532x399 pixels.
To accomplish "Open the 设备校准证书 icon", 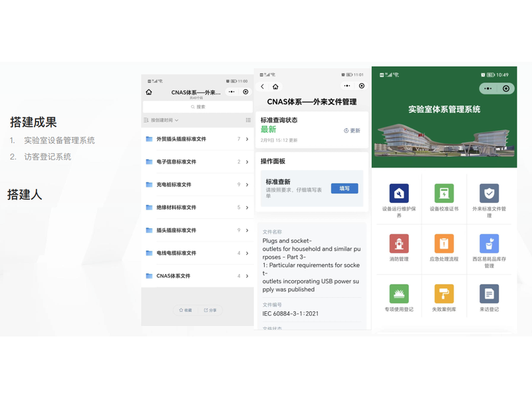I will pyautogui.click(x=444, y=194).
